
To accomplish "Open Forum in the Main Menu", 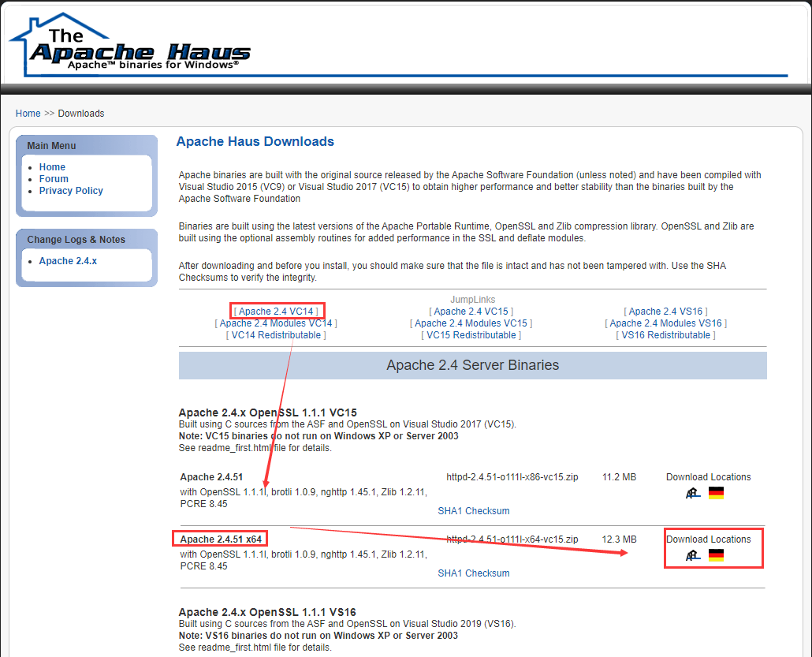I will coord(54,179).
